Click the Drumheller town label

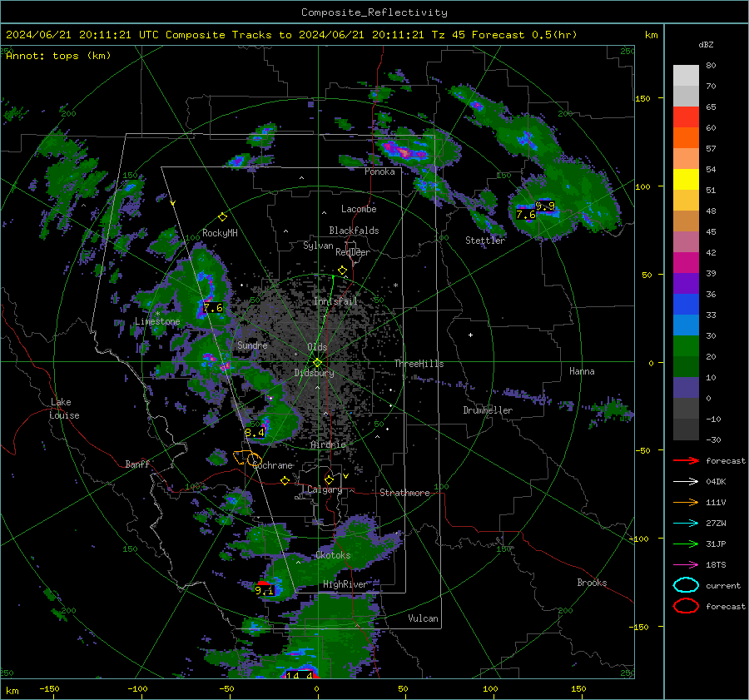pos(488,410)
